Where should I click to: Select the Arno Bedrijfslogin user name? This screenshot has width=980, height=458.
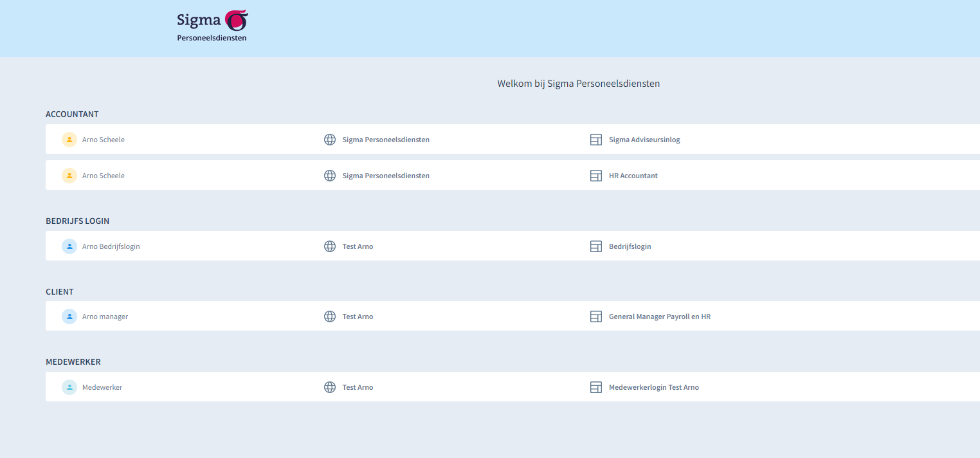coord(111,246)
